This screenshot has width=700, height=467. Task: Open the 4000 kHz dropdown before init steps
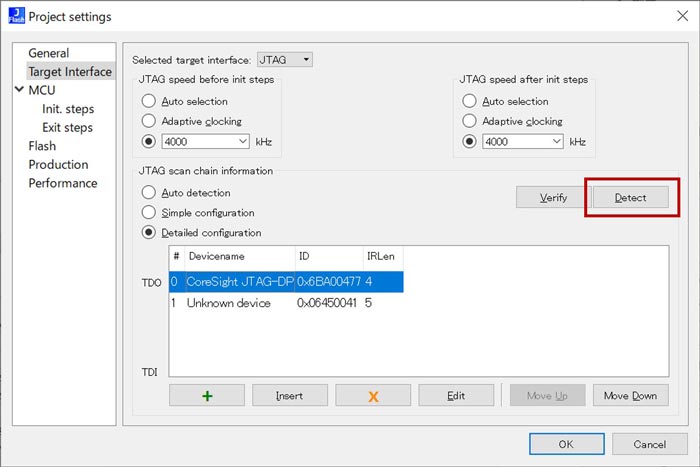[205, 142]
